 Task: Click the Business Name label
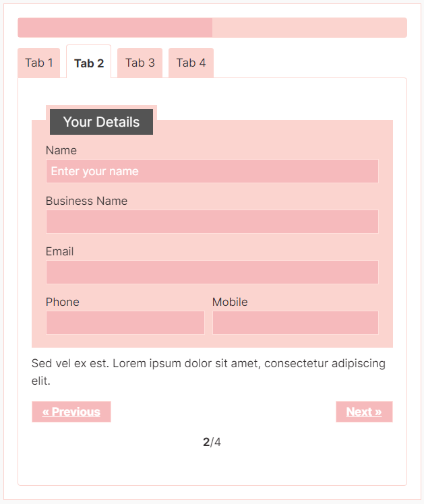86,201
